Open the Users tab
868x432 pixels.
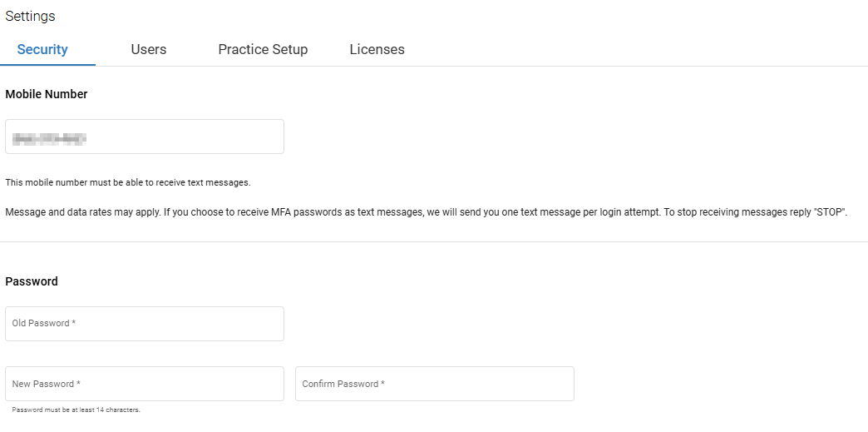pyautogui.click(x=149, y=49)
